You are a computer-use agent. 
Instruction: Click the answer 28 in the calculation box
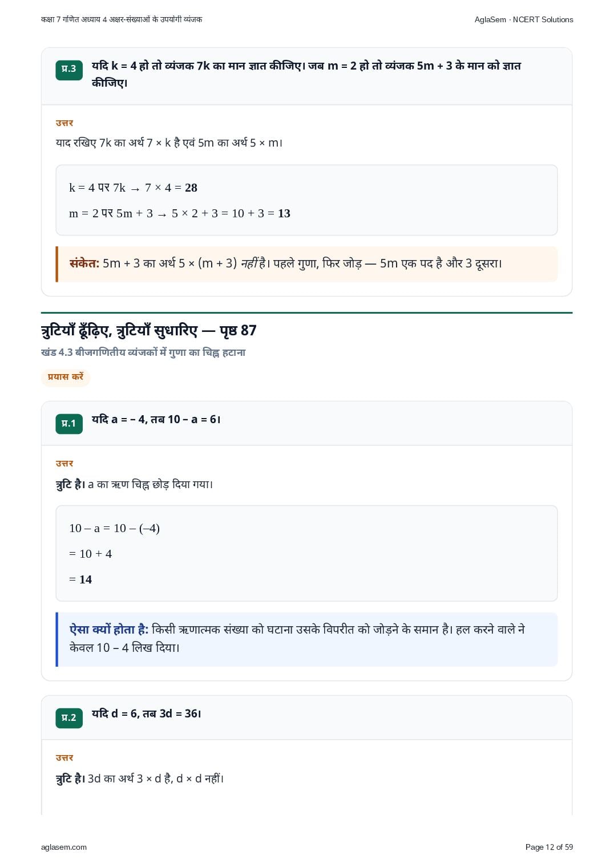(191, 188)
